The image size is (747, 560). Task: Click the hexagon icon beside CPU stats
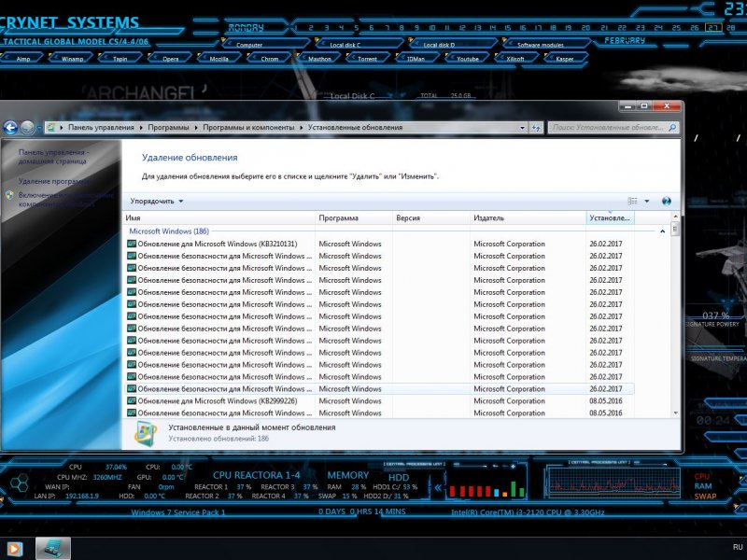[20, 483]
